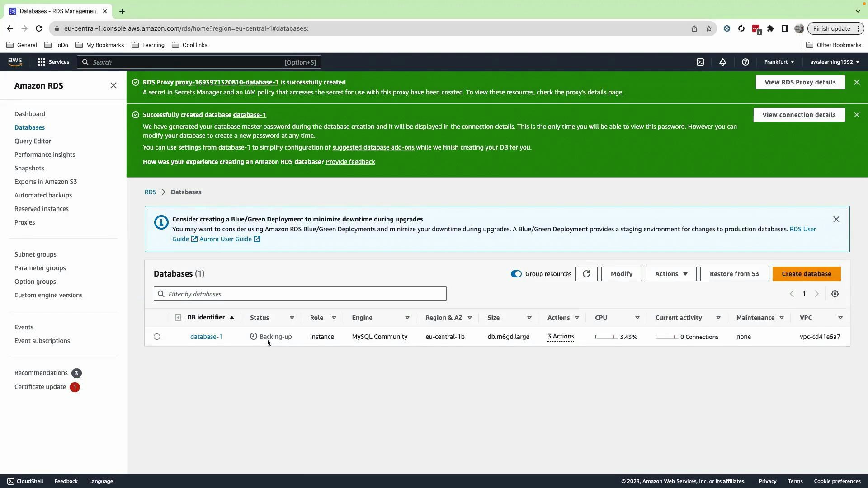
Task: Select the database-1 row radio button
Action: pos(157,337)
